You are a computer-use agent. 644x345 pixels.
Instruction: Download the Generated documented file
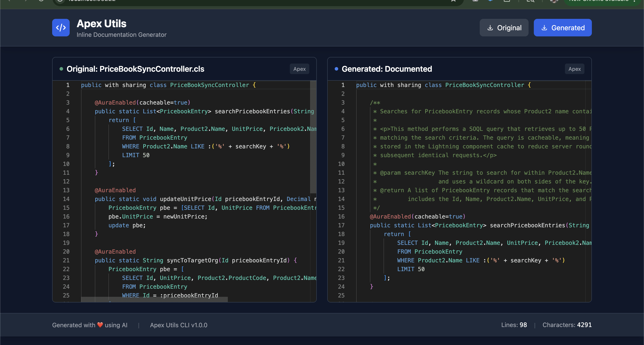(563, 28)
